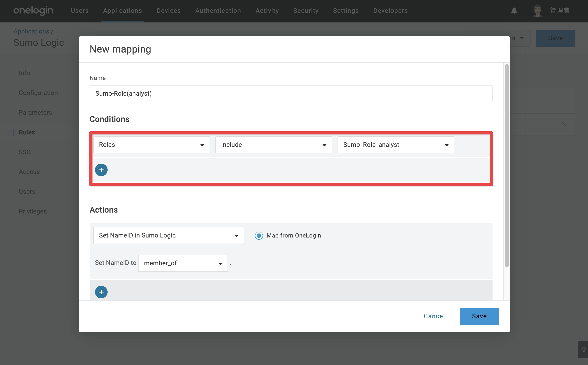The width and height of the screenshot is (588, 365).
Task: Go to the Parameters sidebar tab
Action: (x=35, y=112)
